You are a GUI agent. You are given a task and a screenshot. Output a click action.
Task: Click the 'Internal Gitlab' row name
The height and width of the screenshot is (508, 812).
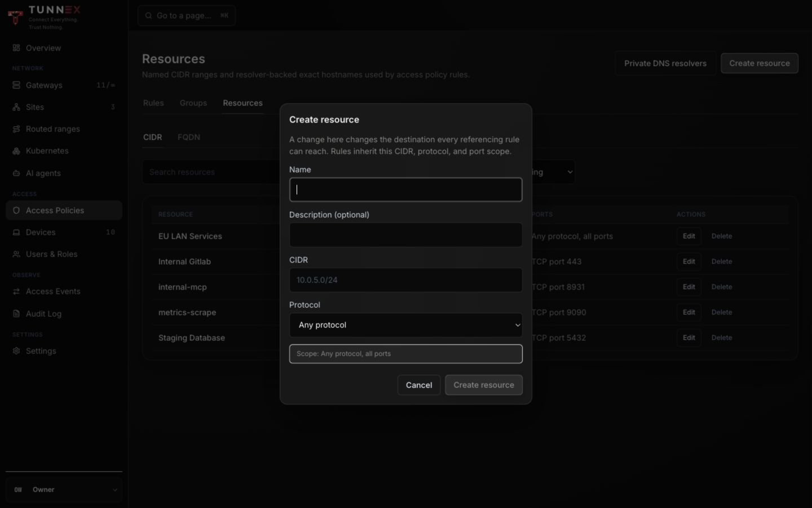point(184,262)
